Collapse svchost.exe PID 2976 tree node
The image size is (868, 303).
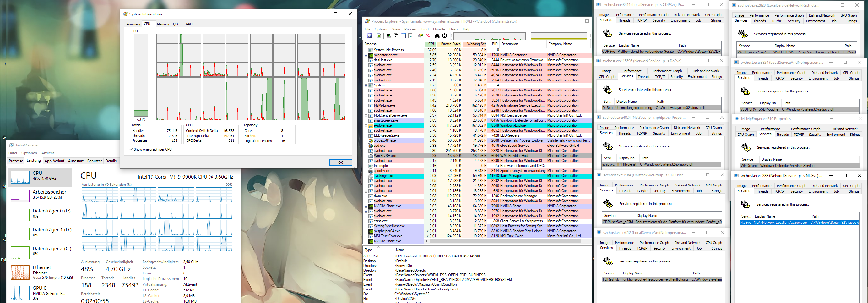pyautogui.click(x=366, y=211)
